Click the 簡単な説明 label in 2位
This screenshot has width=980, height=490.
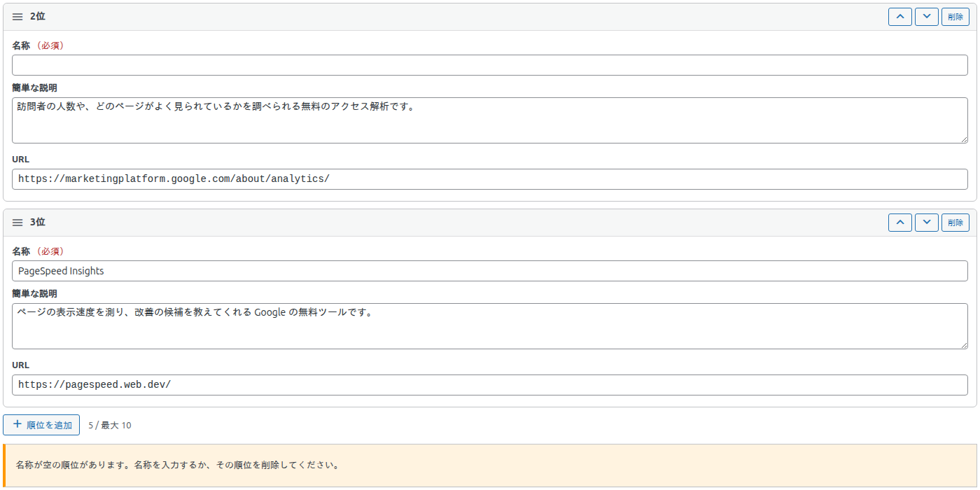[34, 88]
